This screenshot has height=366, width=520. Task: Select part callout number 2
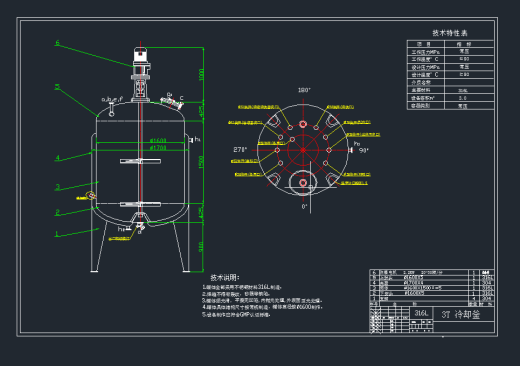click(x=58, y=212)
